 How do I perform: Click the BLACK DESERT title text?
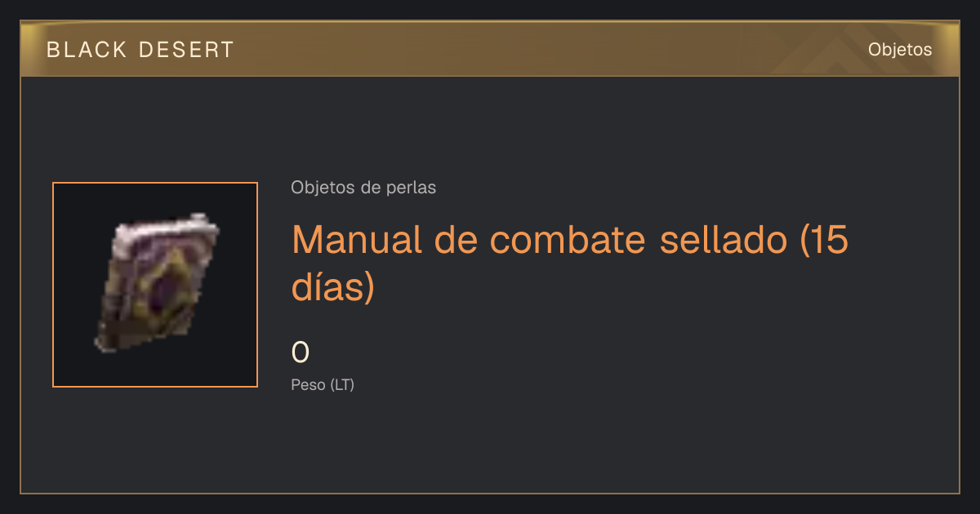click(140, 50)
